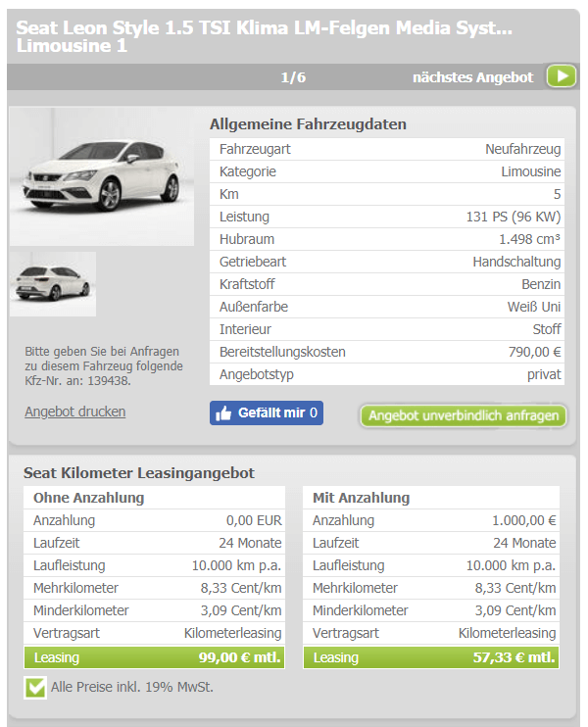The width and height of the screenshot is (588, 727).
Task: Toggle the green checkmark before Alle Preise
Action: 35,687
